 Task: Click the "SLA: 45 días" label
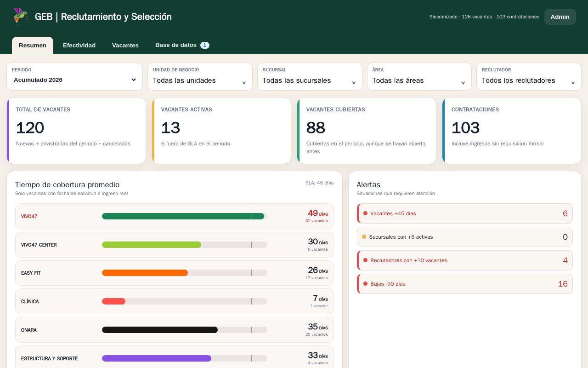[x=320, y=183]
